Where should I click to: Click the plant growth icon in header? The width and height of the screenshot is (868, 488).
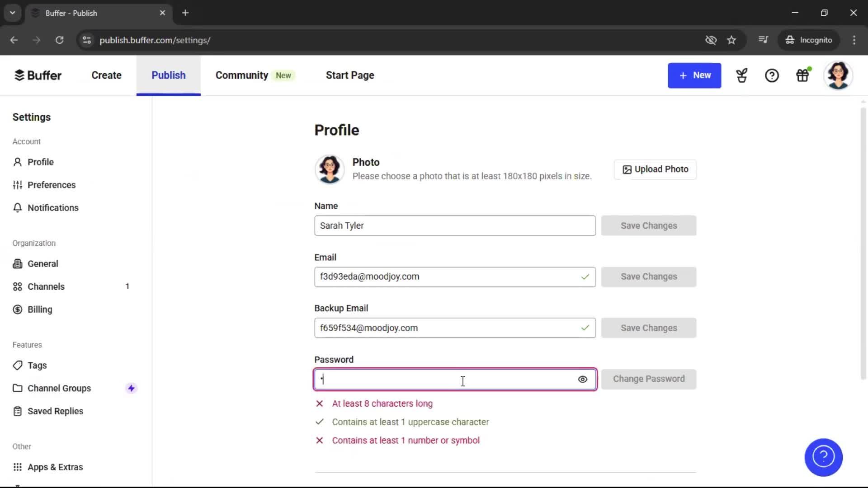pos(741,75)
